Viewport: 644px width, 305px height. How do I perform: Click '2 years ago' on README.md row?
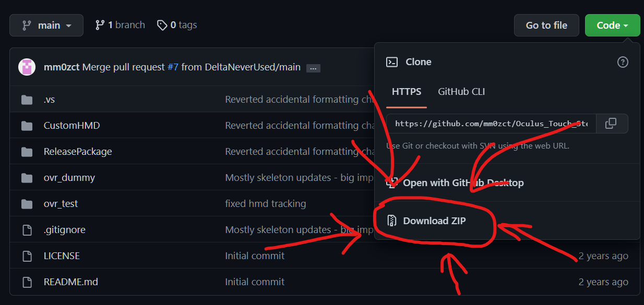tap(603, 282)
